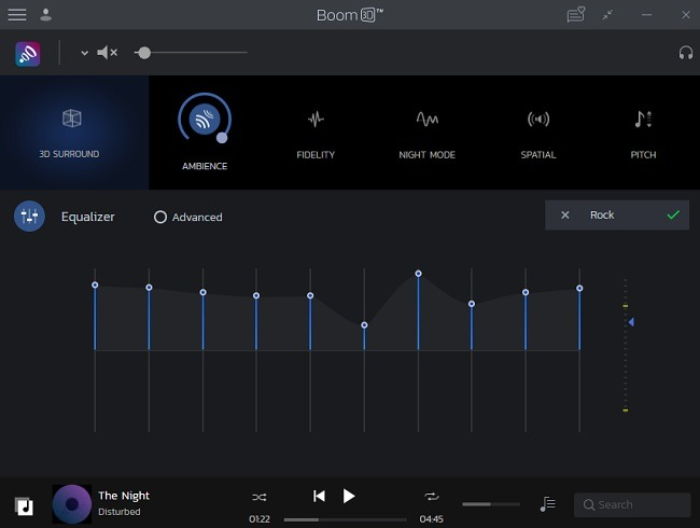700x528 pixels.
Task: Open the playlist queue icon
Action: [548, 504]
